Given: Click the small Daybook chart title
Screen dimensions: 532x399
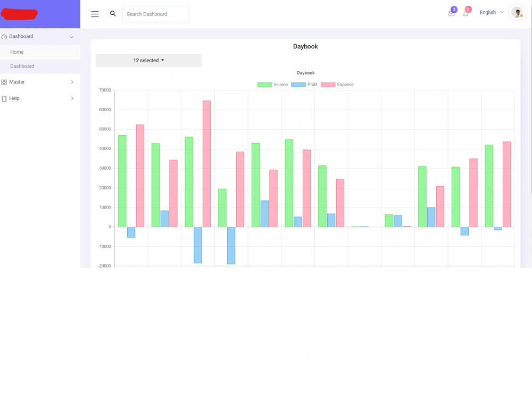Looking at the screenshot, I should [x=306, y=73].
